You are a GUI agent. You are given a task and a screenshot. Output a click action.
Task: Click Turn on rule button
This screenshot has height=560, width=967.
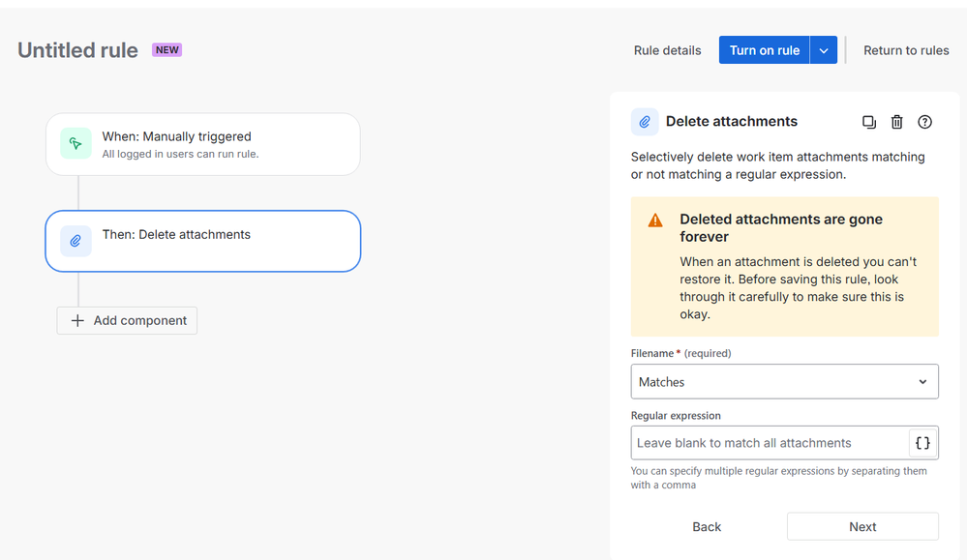764,50
